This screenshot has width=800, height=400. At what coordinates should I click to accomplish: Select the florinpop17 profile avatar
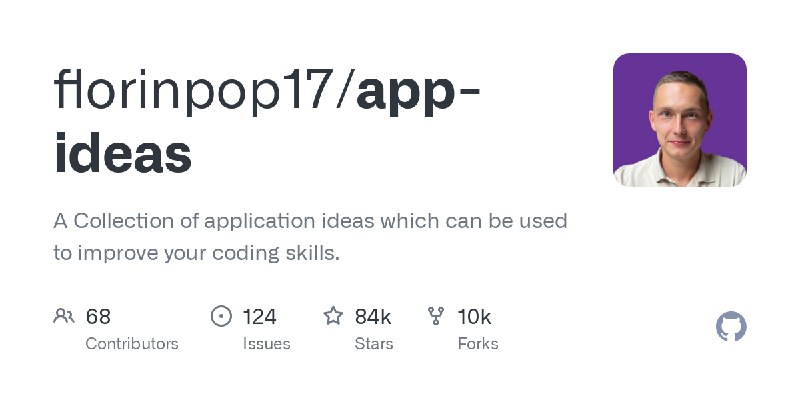[x=680, y=120]
